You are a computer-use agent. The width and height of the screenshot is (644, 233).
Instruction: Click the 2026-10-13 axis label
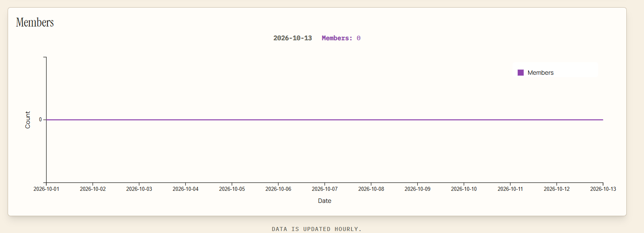tap(603, 189)
